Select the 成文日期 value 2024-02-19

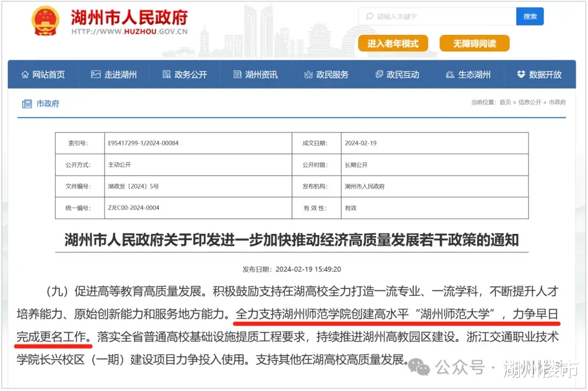pyautogui.click(x=360, y=143)
